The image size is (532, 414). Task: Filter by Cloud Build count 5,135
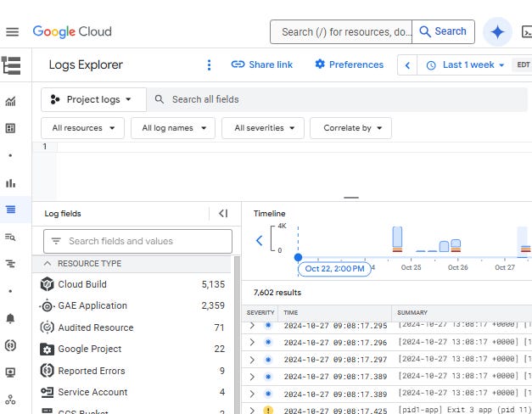[x=213, y=284]
